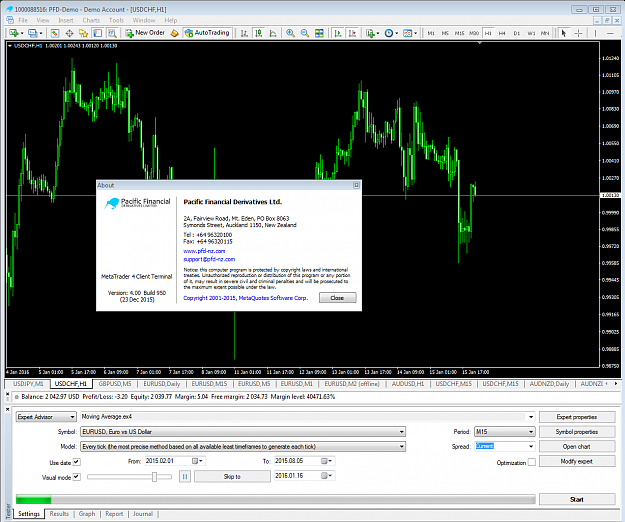Open the Moving Average.ex4 expert dropdown
This screenshot has width=625, height=522.
pyautogui.click(x=531, y=417)
